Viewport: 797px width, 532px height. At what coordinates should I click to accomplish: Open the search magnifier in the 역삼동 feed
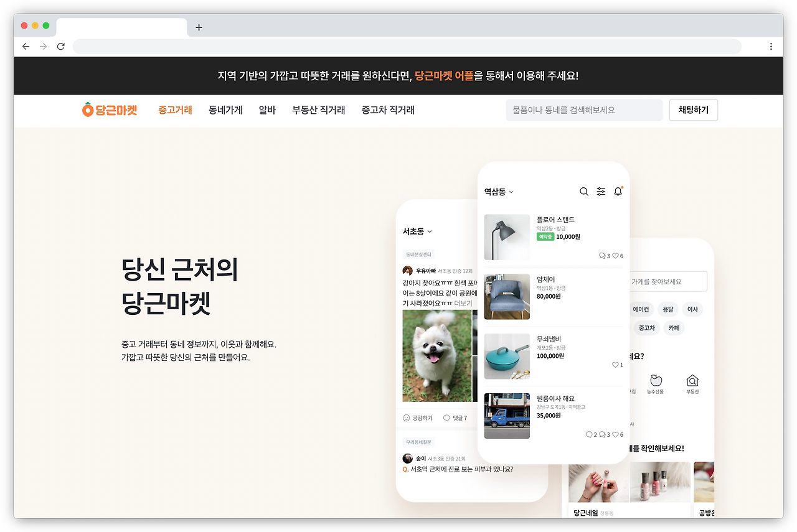point(584,192)
